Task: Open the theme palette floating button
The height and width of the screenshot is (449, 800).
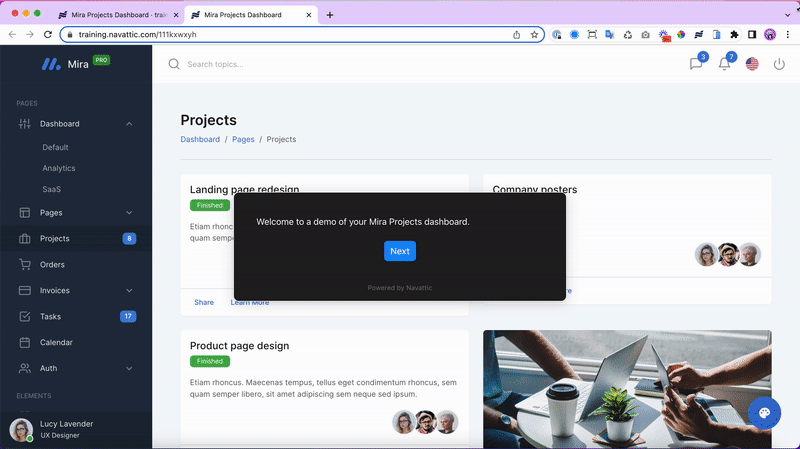Action: point(764,413)
